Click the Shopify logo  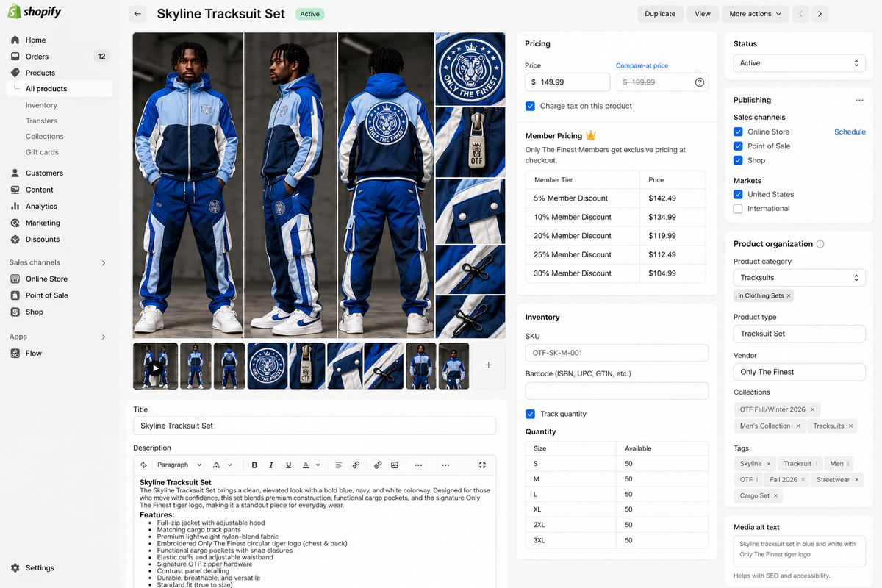(x=35, y=12)
